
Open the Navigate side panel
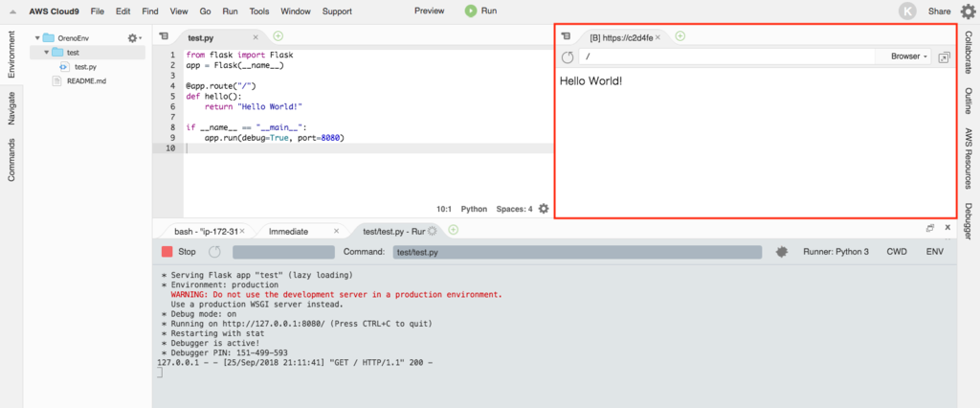tap(11, 107)
